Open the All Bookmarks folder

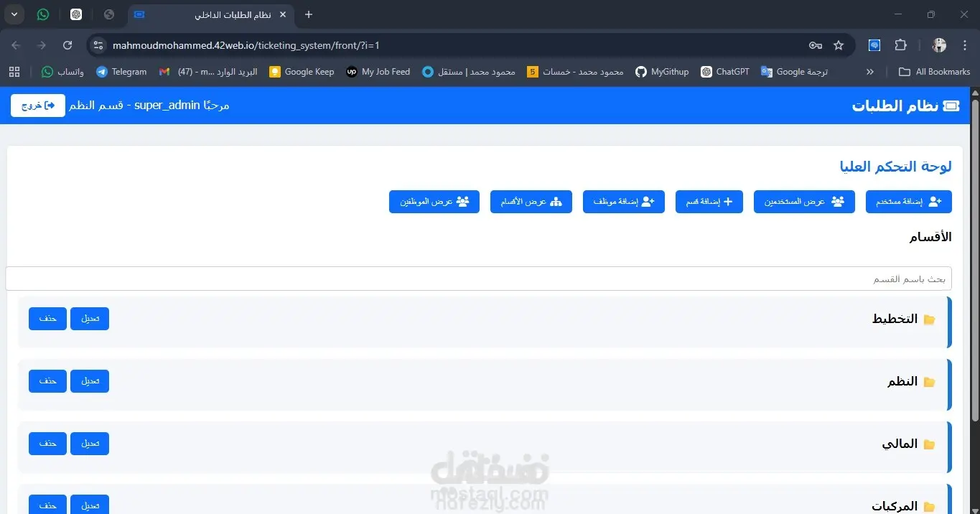click(x=934, y=72)
